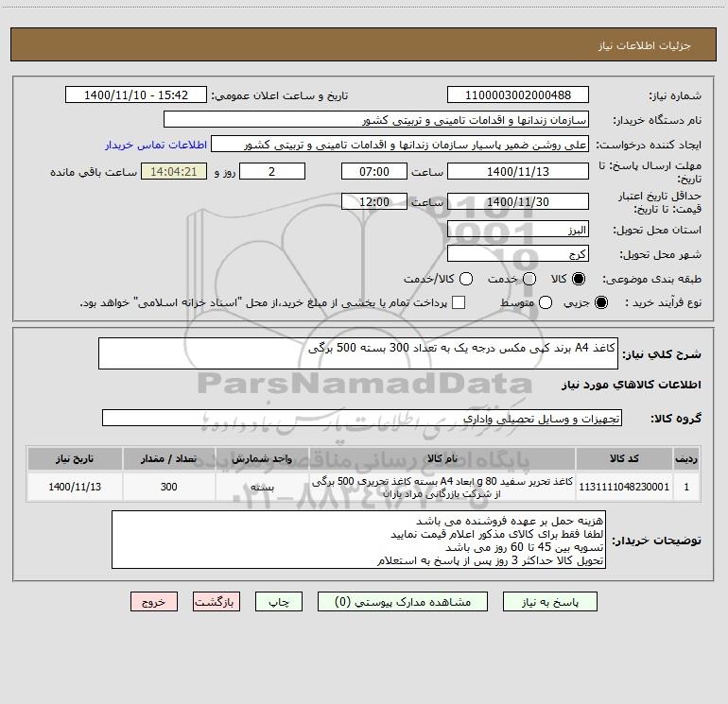The image size is (728, 704).
Task: Click the مشاهده مدارک پیوستی (0) button
Action: 403,602
